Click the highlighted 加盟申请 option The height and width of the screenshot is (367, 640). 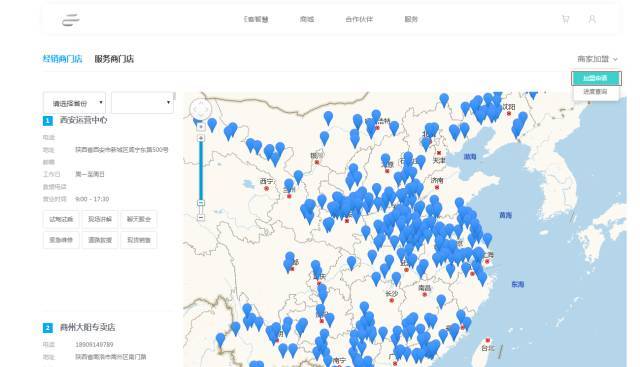596,78
